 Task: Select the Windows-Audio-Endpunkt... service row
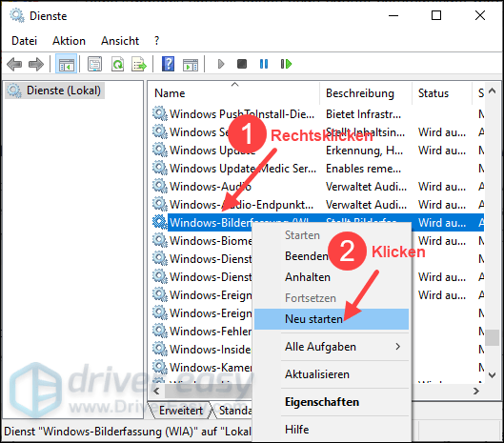click(318, 204)
